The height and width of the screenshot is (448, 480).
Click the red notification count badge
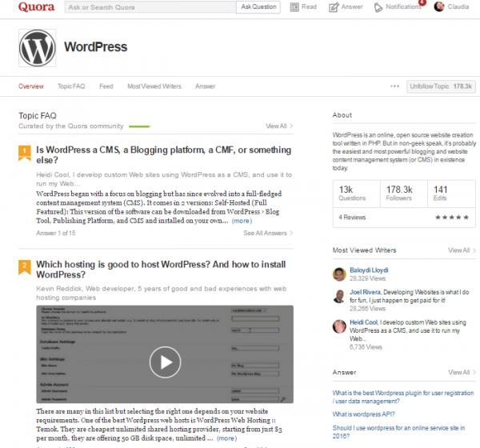point(422,2)
